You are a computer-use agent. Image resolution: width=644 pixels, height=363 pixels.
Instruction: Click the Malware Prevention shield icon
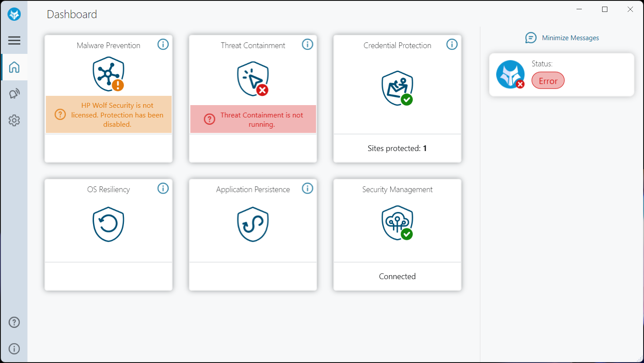109,74
